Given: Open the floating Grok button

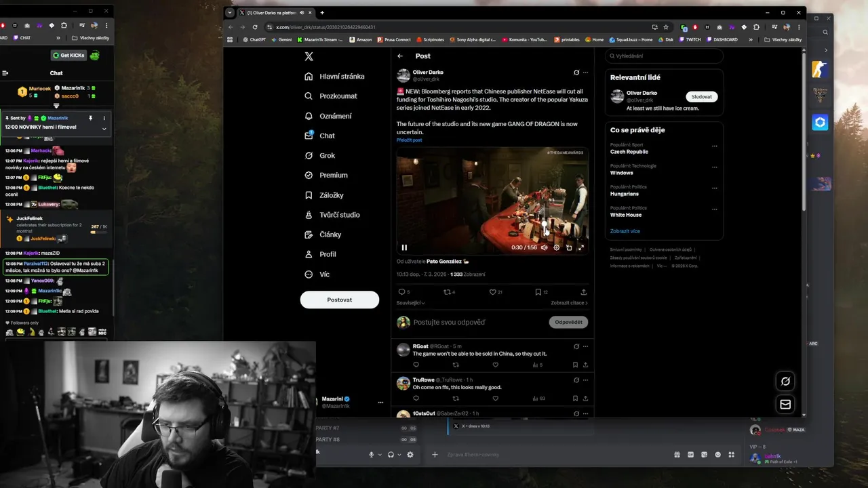Looking at the screenshot, I should [785, 381].
